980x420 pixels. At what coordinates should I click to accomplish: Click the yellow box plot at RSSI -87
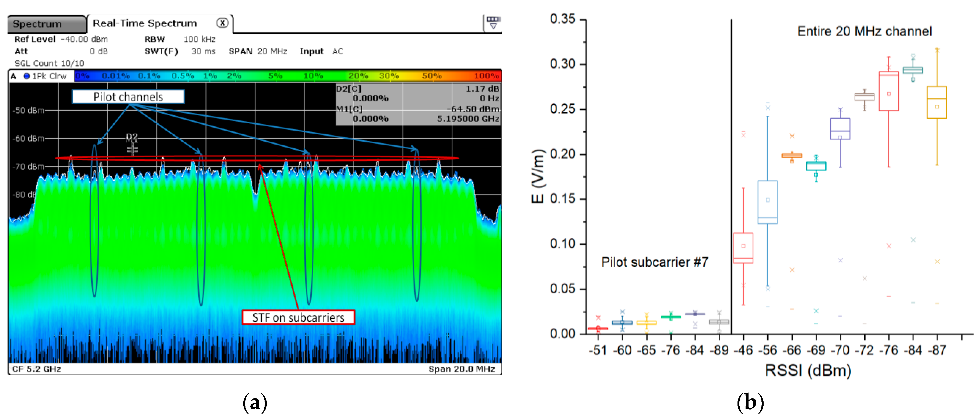pyautogui.click(x=937, y=102)
